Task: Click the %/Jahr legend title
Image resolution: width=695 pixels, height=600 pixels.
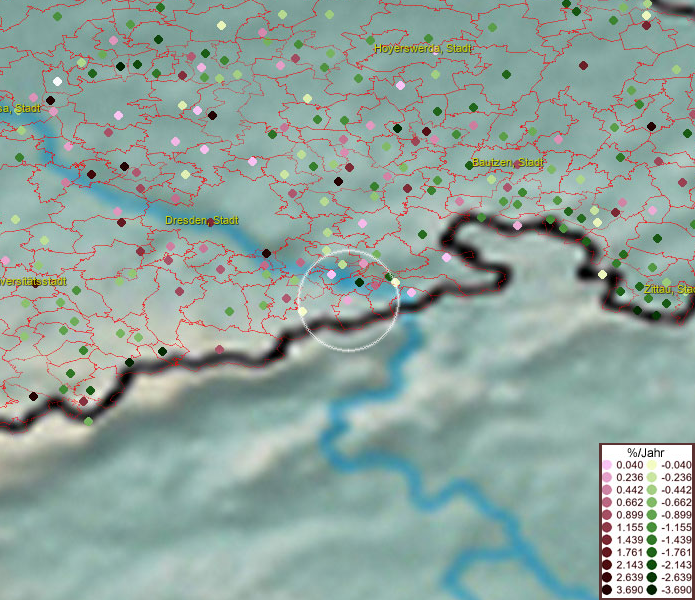Action: [645, 452]
